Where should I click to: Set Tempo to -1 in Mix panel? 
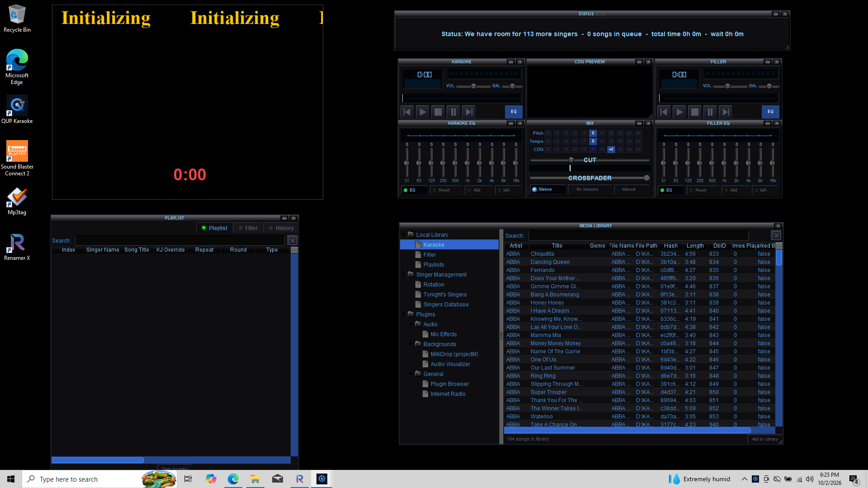point(584,141)
